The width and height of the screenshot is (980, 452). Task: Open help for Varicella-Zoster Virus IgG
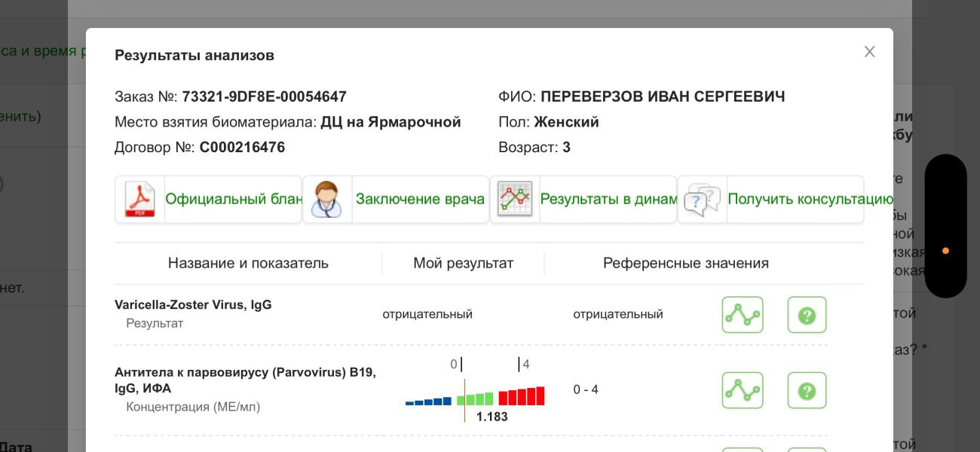(x=807, y=315)
